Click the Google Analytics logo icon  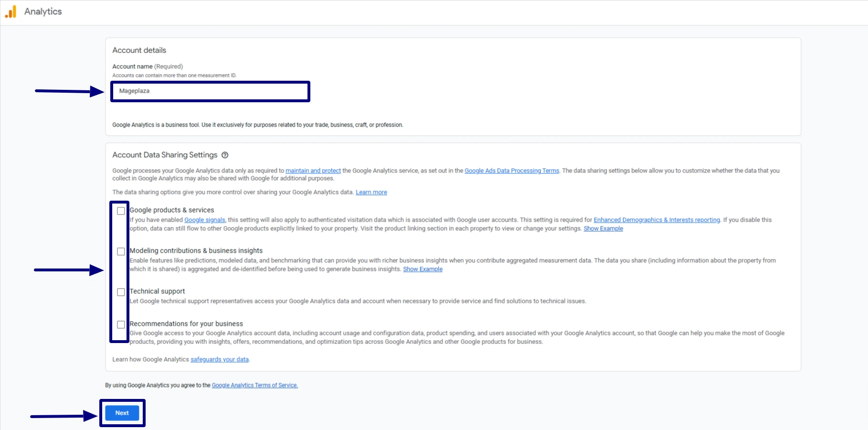11,11
